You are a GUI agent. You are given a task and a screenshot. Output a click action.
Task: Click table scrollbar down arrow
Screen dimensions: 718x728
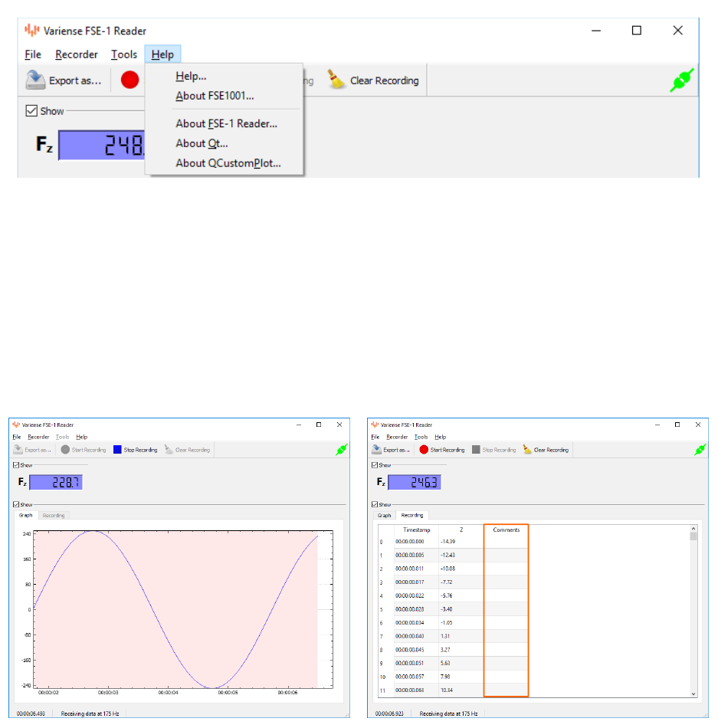pos(693,694)
